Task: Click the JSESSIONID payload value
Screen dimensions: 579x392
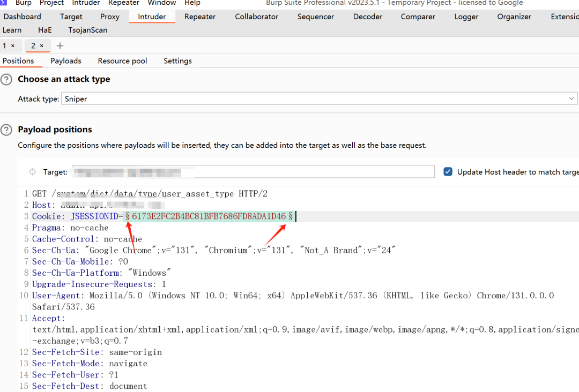Action: click(209, 216)
